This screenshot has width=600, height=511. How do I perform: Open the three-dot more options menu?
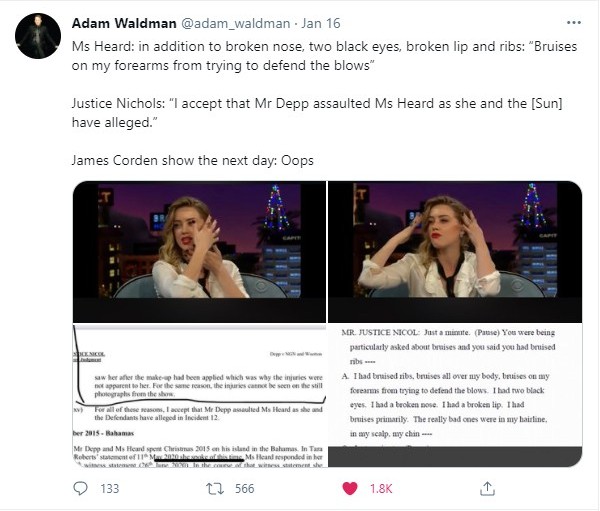[574, 23]
